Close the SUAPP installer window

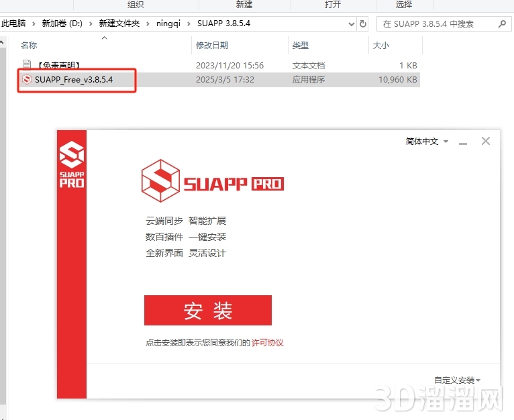(486, 141)
